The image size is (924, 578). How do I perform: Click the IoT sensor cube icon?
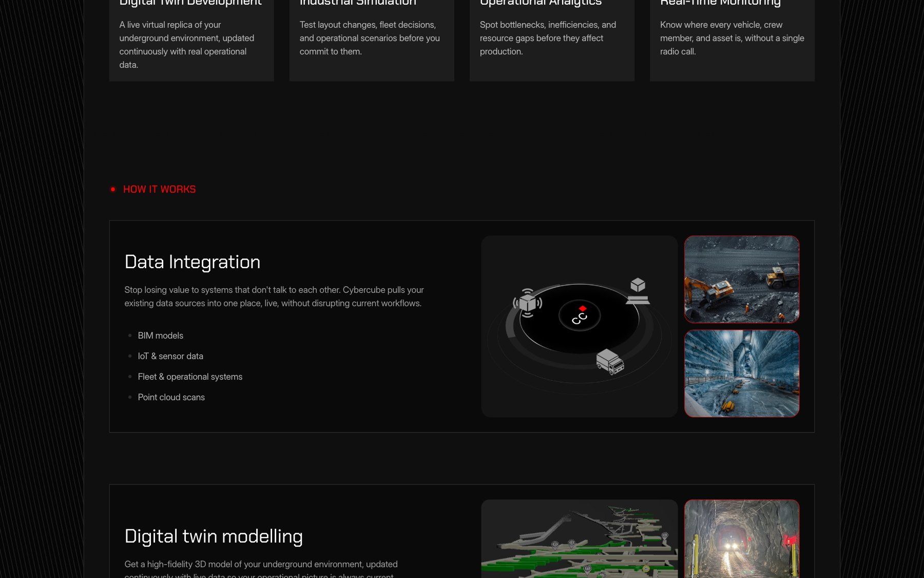(528, 303)
